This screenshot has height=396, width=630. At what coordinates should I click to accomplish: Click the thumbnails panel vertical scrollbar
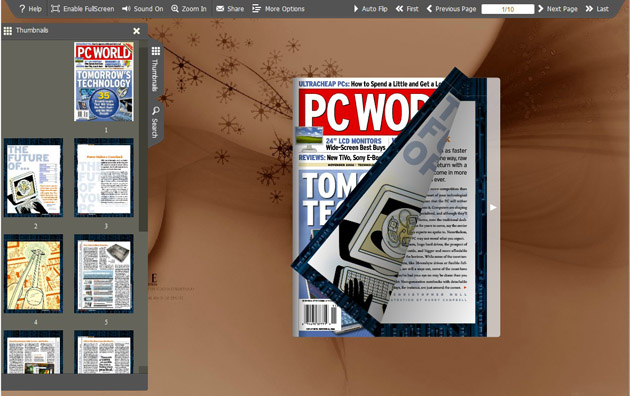[143, 139]
